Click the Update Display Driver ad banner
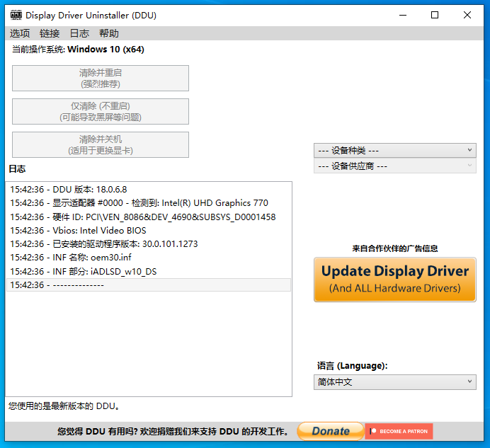The height and width of the screenshot is (448, 490). click(x=394, y=280)
